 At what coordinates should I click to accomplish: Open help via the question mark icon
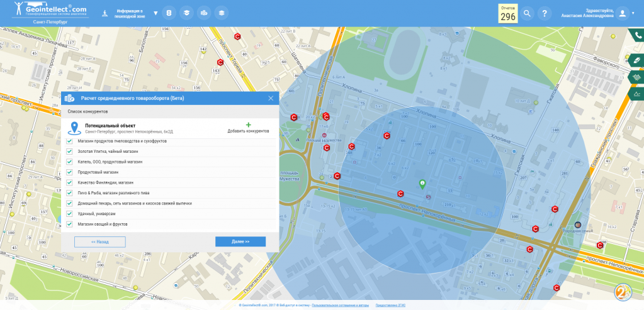545,13
